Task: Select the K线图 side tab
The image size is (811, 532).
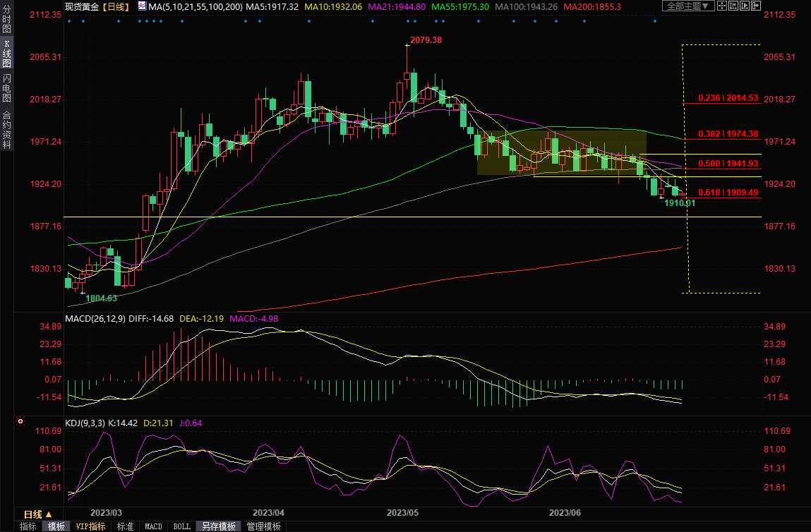Action: click(6, 54)
